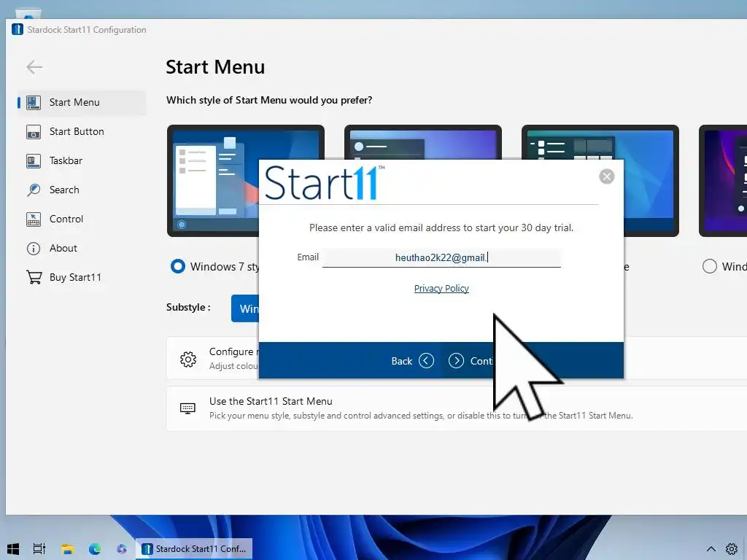Open the Search sidebar section
Viewport: 747px width, 560px height.
82,190
